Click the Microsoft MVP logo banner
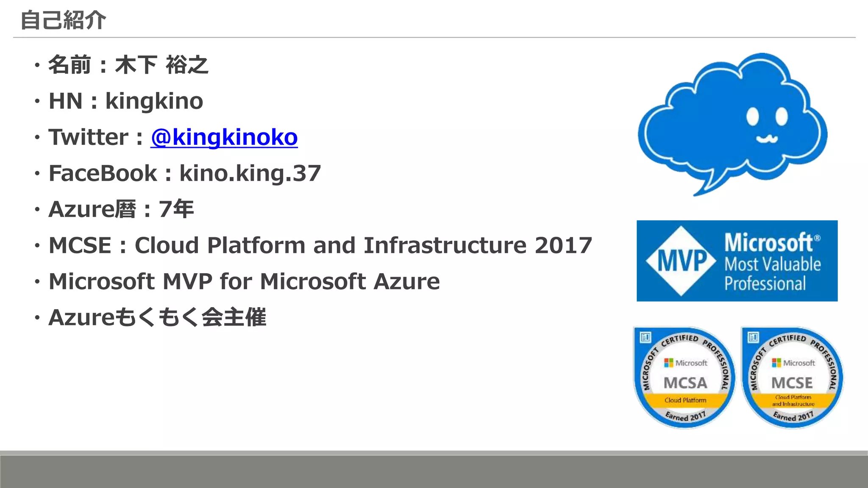The image size is (868, 488). (737, 261)
